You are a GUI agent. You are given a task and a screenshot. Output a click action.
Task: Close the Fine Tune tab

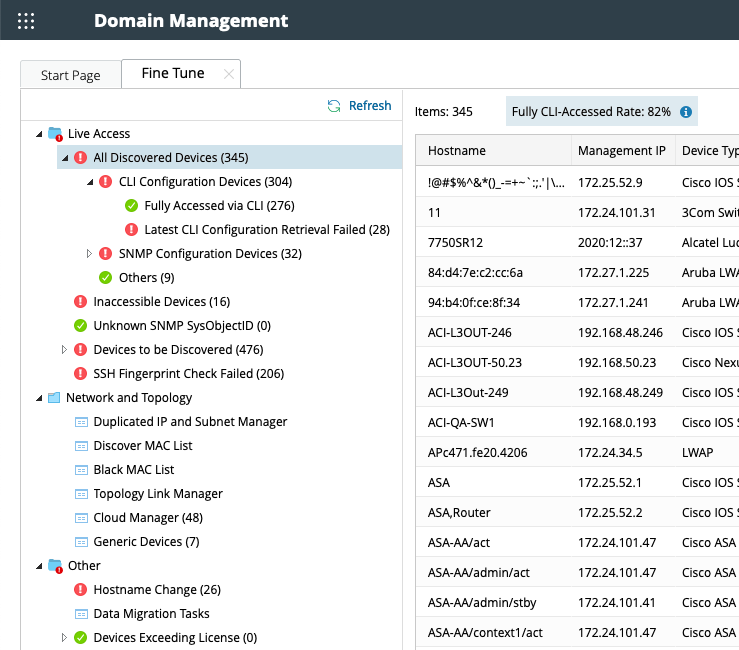(229, 74)
